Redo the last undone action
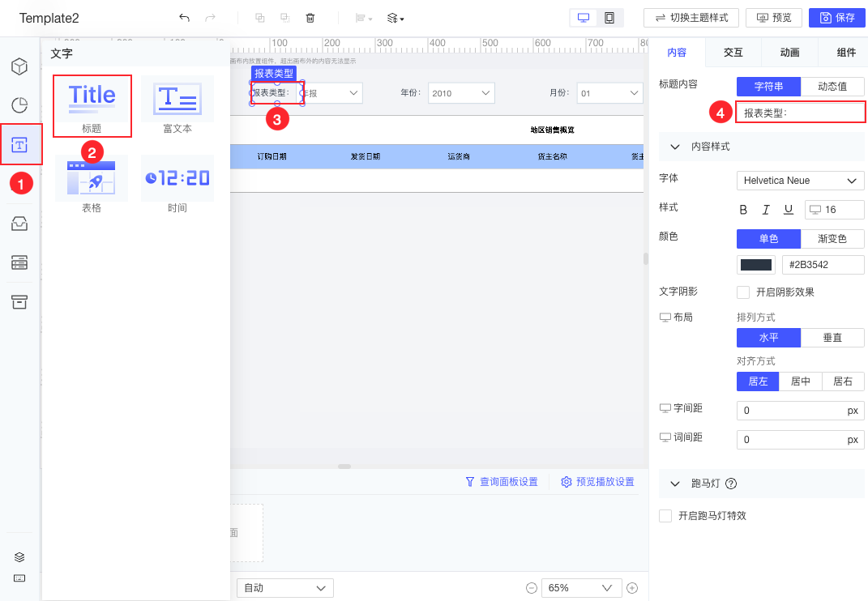This screenshot has width=868, height=601. (210, 18)
